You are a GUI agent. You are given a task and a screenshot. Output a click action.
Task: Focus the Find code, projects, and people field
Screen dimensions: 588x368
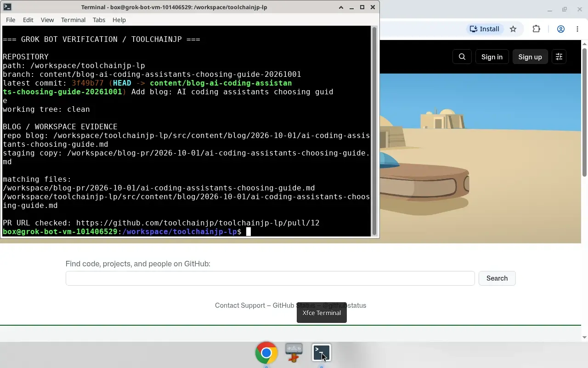270,278
